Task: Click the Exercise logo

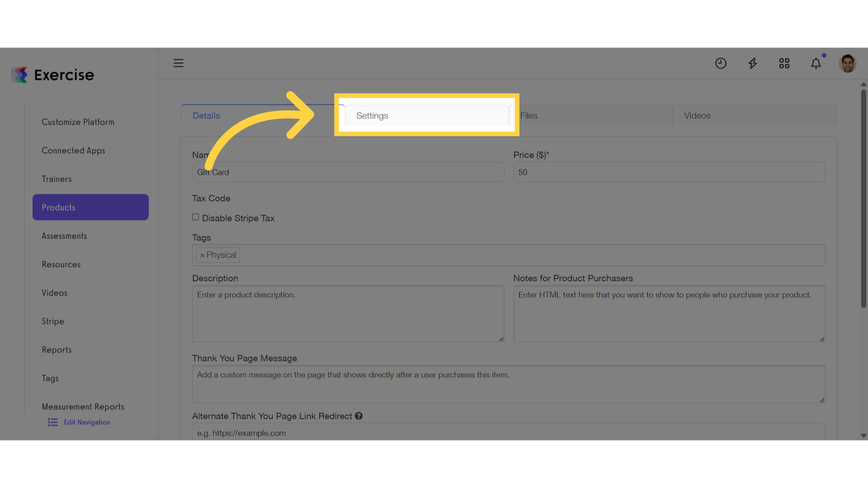Action: (x=53, y=75)
